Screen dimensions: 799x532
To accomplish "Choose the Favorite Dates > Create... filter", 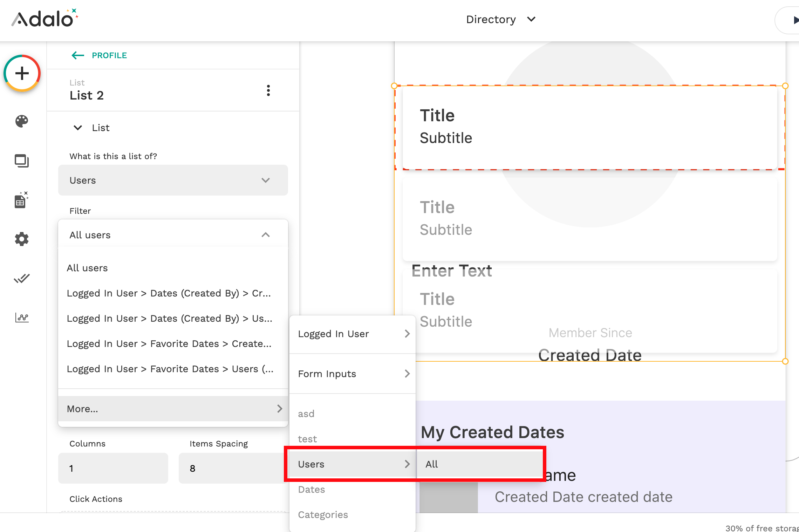I will click(169, 343).
